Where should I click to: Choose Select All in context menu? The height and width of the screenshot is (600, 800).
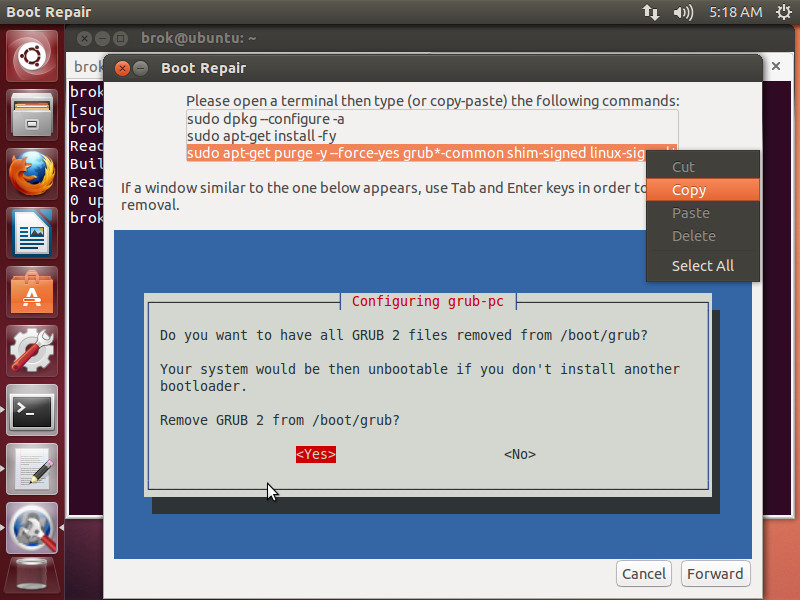tap(703, 265)
